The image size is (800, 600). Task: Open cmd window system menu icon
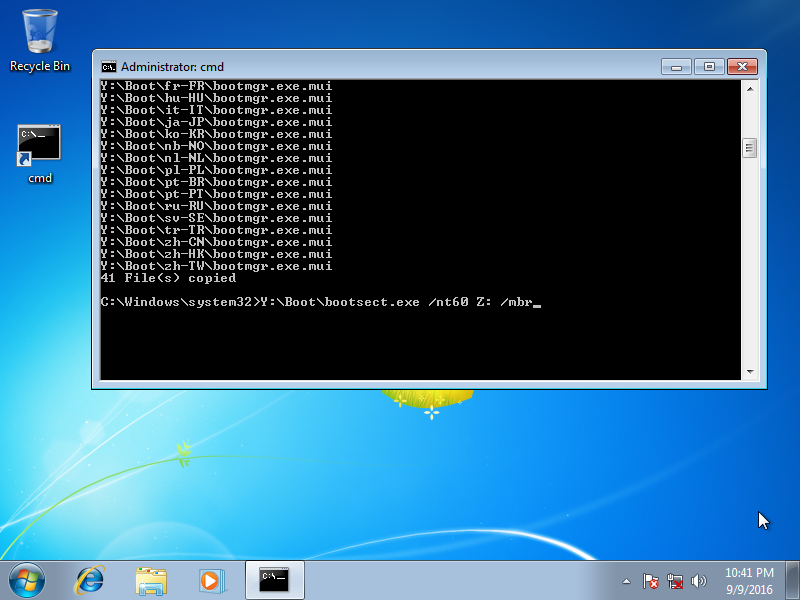[108, 67]
